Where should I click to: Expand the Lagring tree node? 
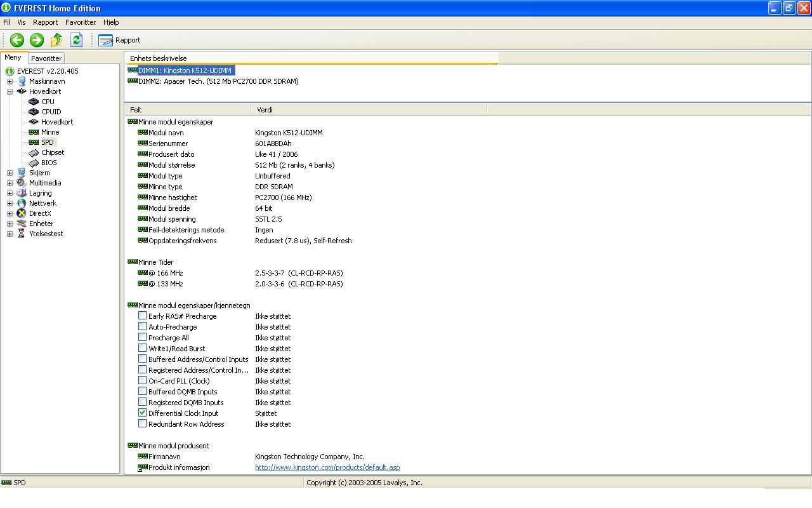coord(10,193)
